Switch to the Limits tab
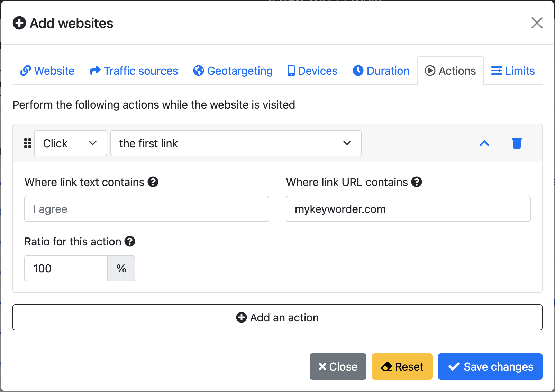Screen dimensions: 555x392 coord(512,71)
